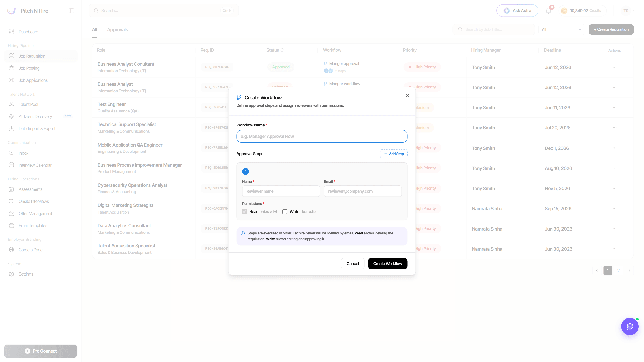The width and height of the screenshot is (644, 362).
Task: Click the reviewer email field
Action: (363, 191)
